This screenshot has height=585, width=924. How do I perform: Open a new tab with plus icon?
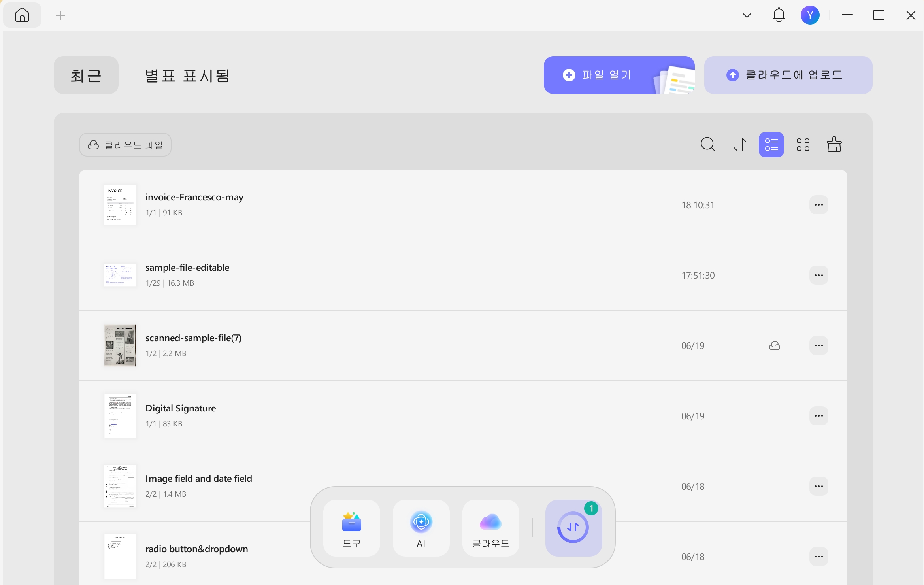60,15
